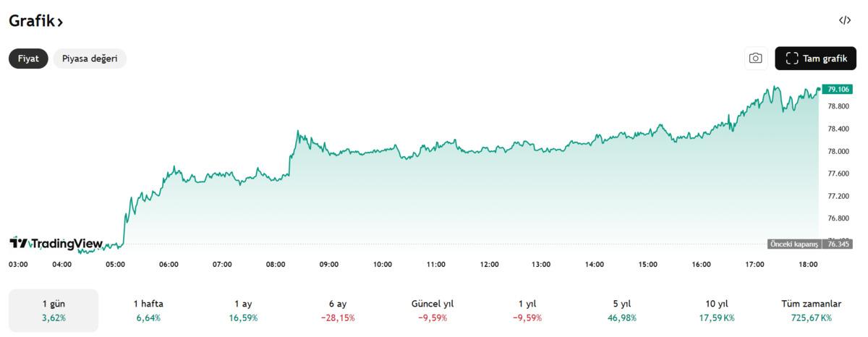Image resolution: width=868 pixels, height=337 pixels.
Task: Click the camera snapshot icon
Action: (x=756, y=59)
